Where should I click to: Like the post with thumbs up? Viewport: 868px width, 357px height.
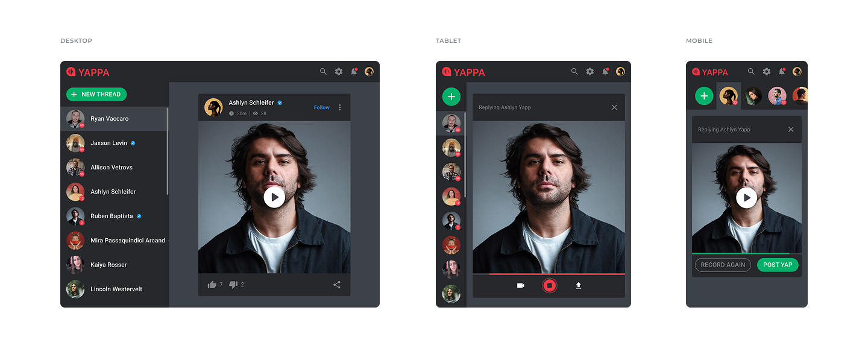coord(212,285)
